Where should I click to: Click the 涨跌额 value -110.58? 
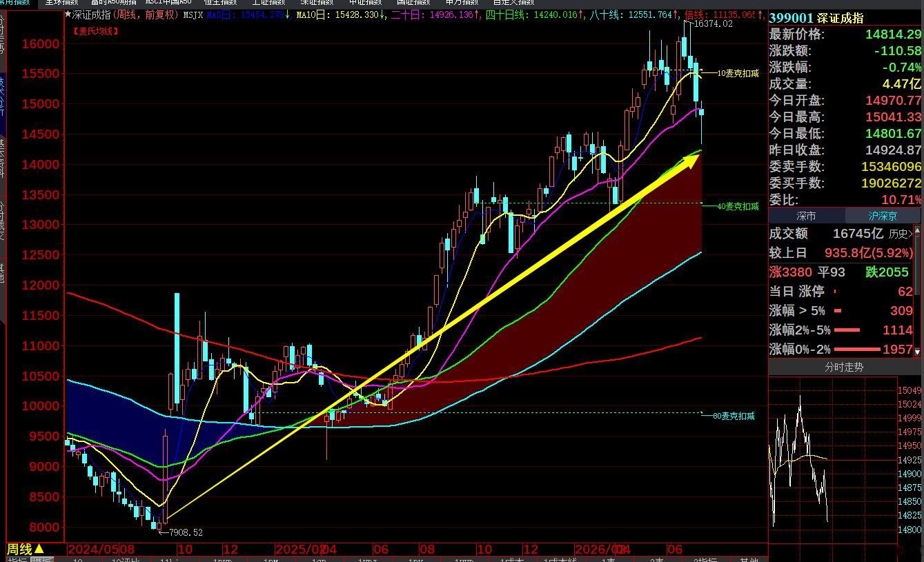click(898, 51)
